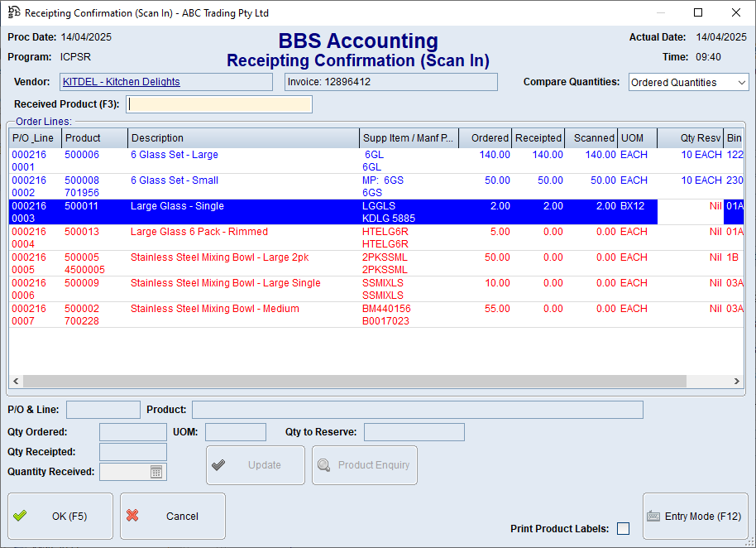Select the 6 Glass Set - Large row
This screenshot has height=548, width=756.
(175, 155)
